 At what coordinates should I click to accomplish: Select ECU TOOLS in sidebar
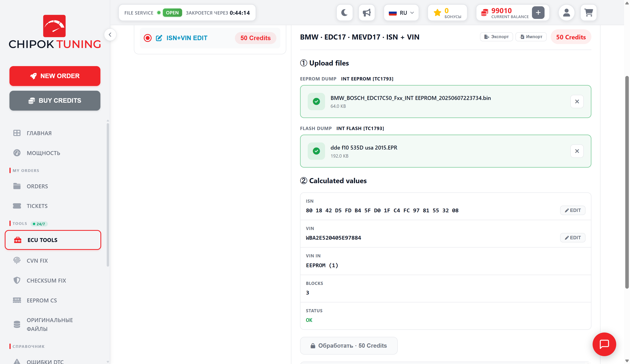pos(53,240)
